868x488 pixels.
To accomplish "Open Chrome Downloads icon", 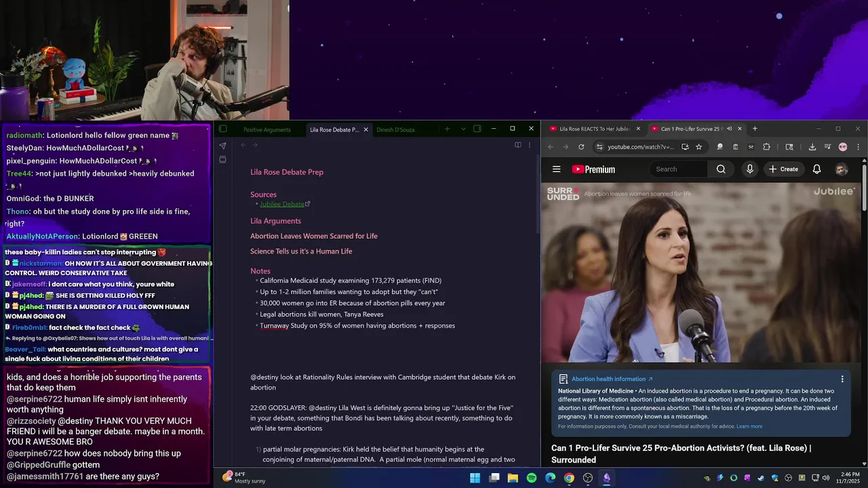I will [812, 147].
